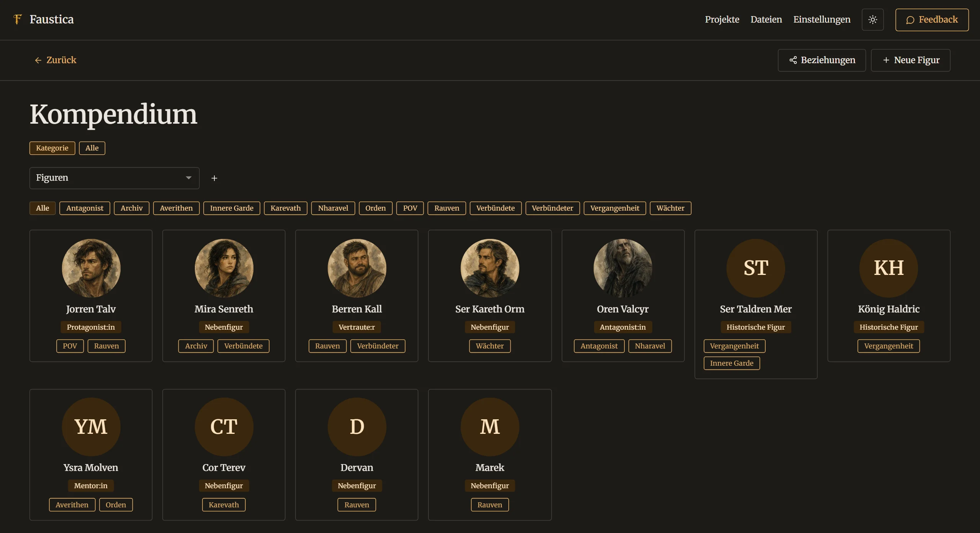Click the name König Haldric

pos(889,309)
